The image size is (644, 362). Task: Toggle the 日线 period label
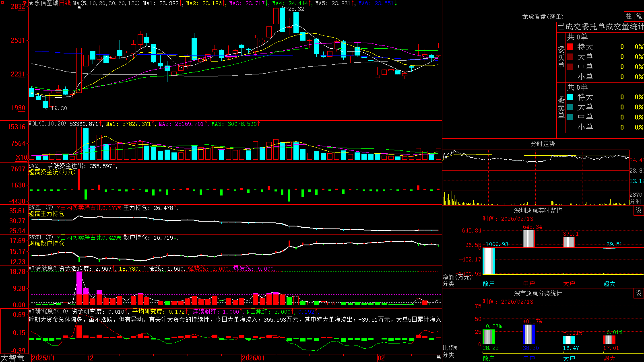point(65,3)
